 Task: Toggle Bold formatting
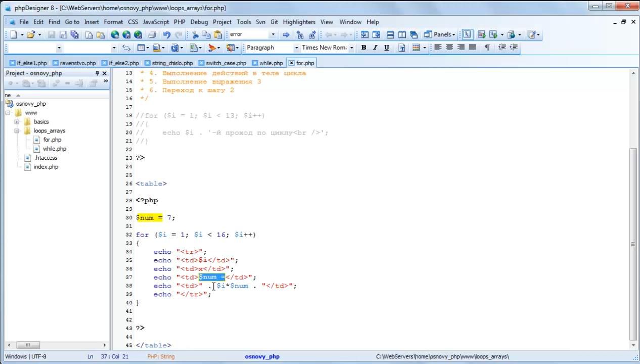tap(363, 48)
